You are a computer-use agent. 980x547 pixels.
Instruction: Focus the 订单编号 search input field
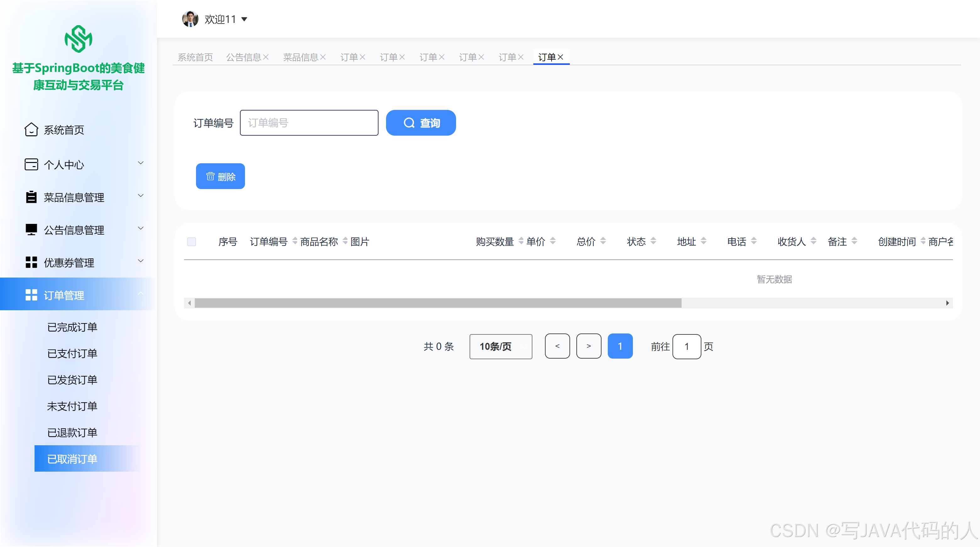(309, 123)
